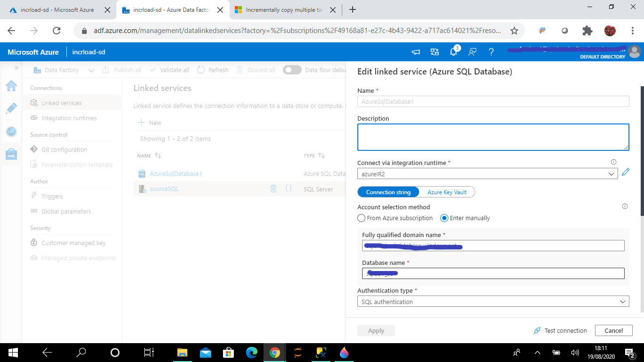Open the Authentication type dropdown

click(493, 302)
